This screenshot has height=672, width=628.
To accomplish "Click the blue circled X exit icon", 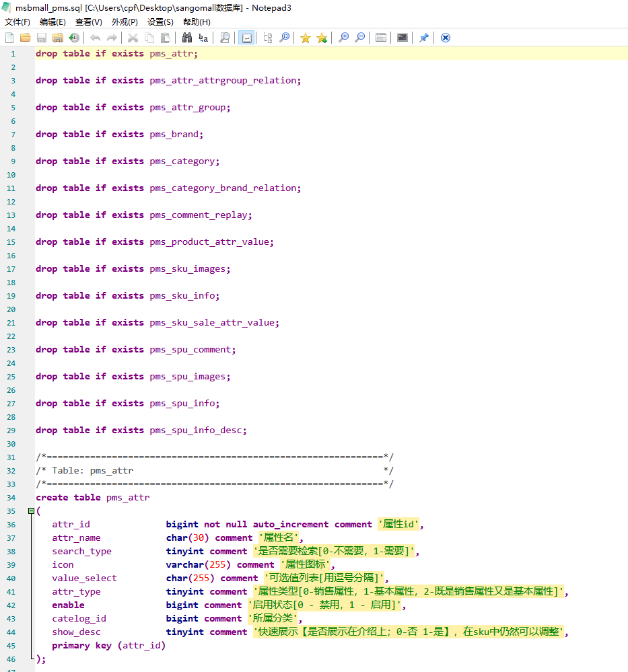I will coord(446,38).
